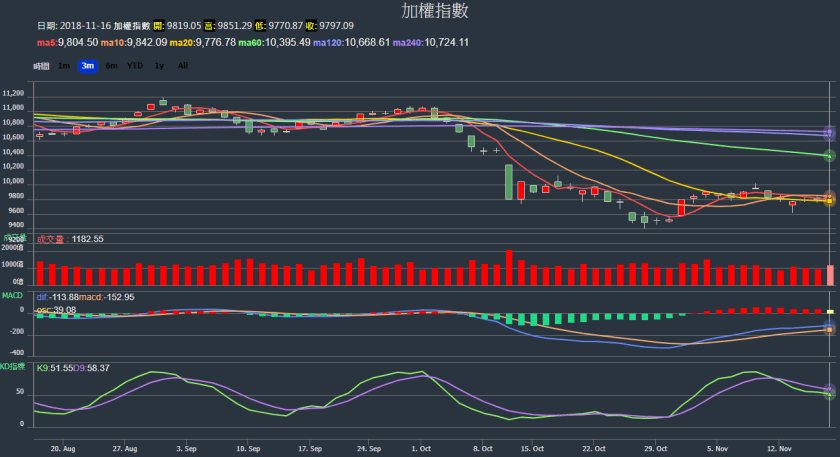Click the green ma60 line end marker

pyautogui.click(x=829, y=156)
